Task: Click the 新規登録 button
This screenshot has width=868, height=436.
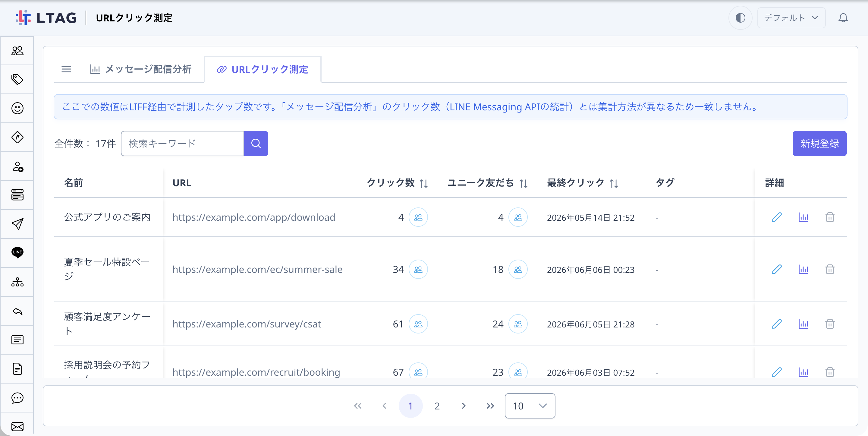Action: [x=819, y=143]
